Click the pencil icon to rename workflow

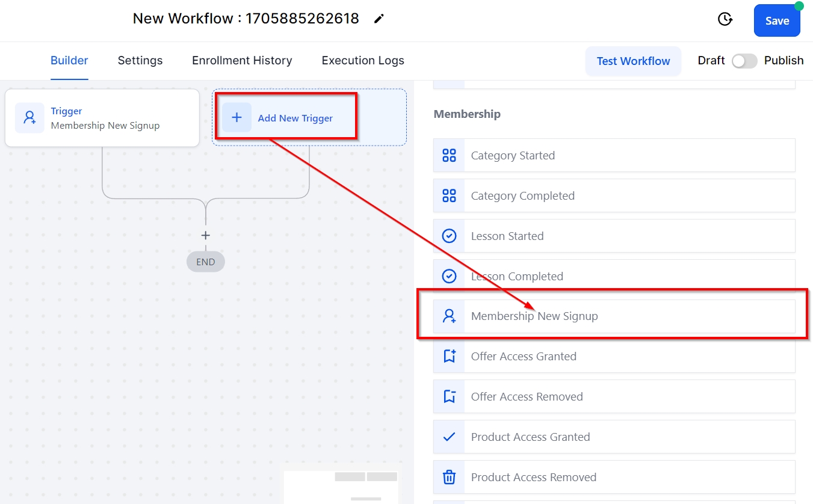pos(379,19)
